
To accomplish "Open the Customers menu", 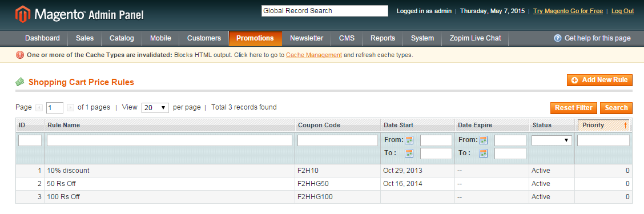I will [204, 38].
